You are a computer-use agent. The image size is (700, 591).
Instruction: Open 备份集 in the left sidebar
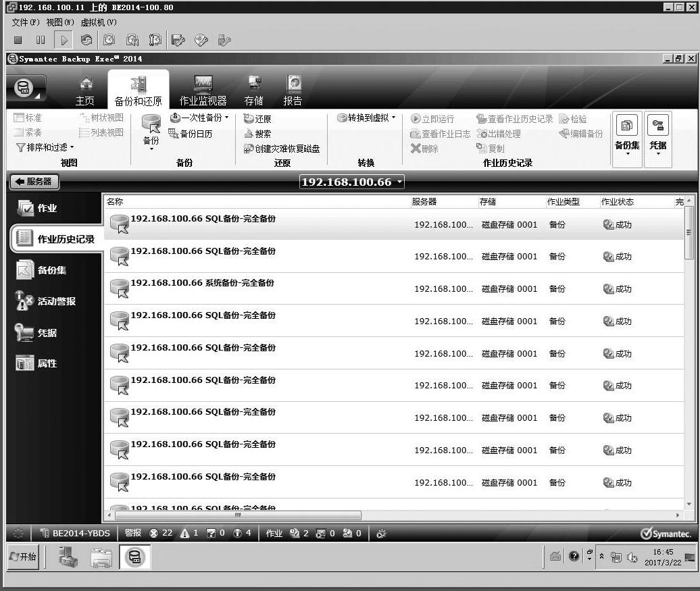point(51,270)
